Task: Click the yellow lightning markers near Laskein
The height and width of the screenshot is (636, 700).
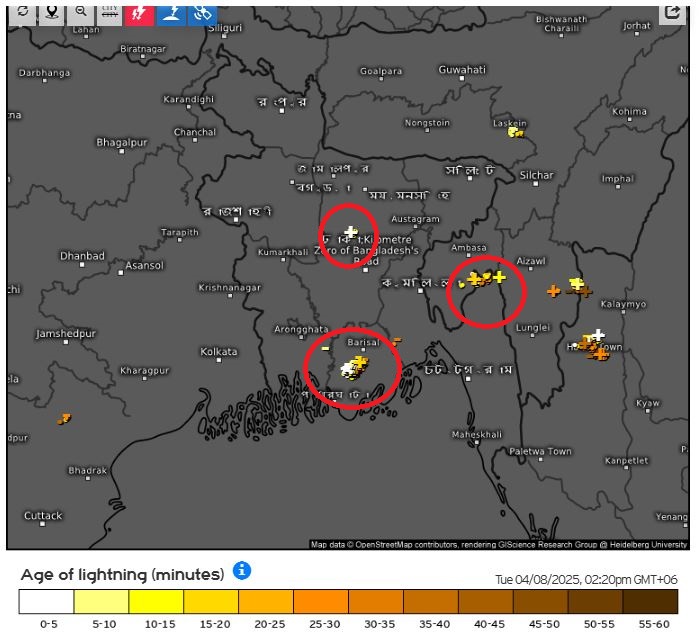Action: [x=516, y=132]
